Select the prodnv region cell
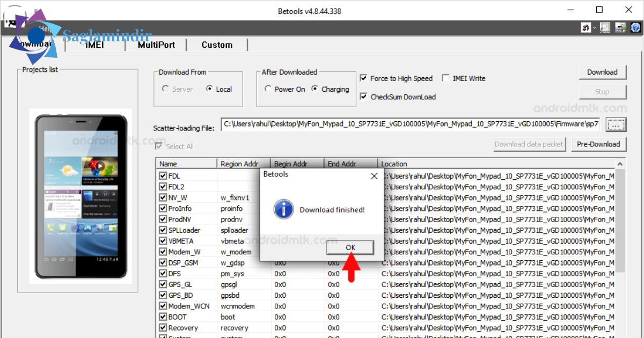The width and height of the screenshot is (644, 338). [x=231, y=219]
